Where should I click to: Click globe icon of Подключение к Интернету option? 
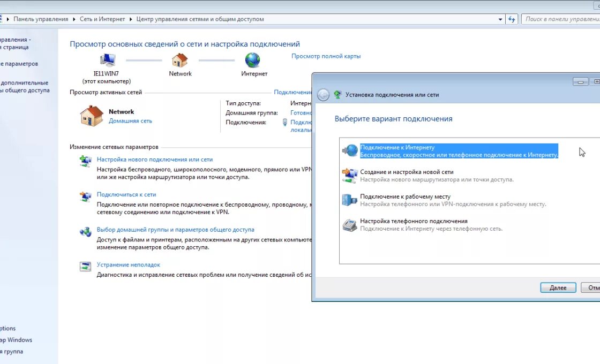[x=350, y=150]
